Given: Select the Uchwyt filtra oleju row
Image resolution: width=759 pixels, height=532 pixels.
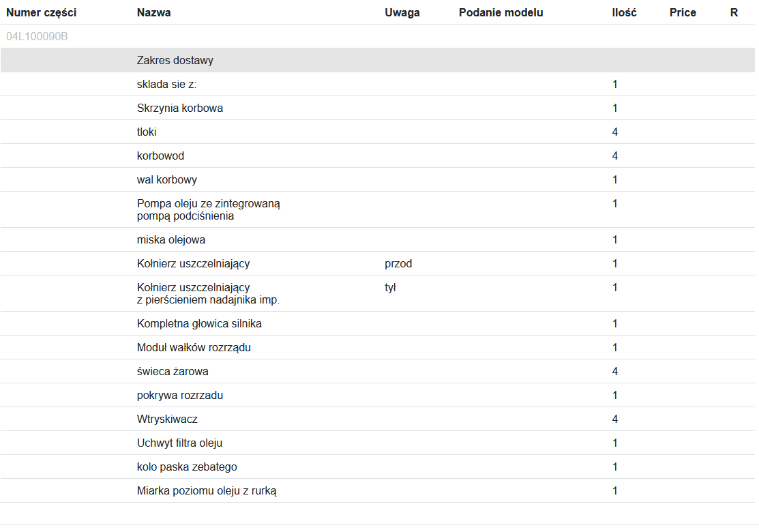Looking at the screenshot, I should (179, 443).
